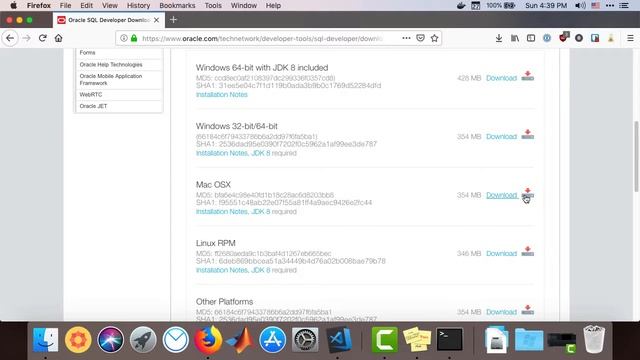Click download icon for Other Platforms
The width and height of the screenshot is (640, 360).
(527, 310)
